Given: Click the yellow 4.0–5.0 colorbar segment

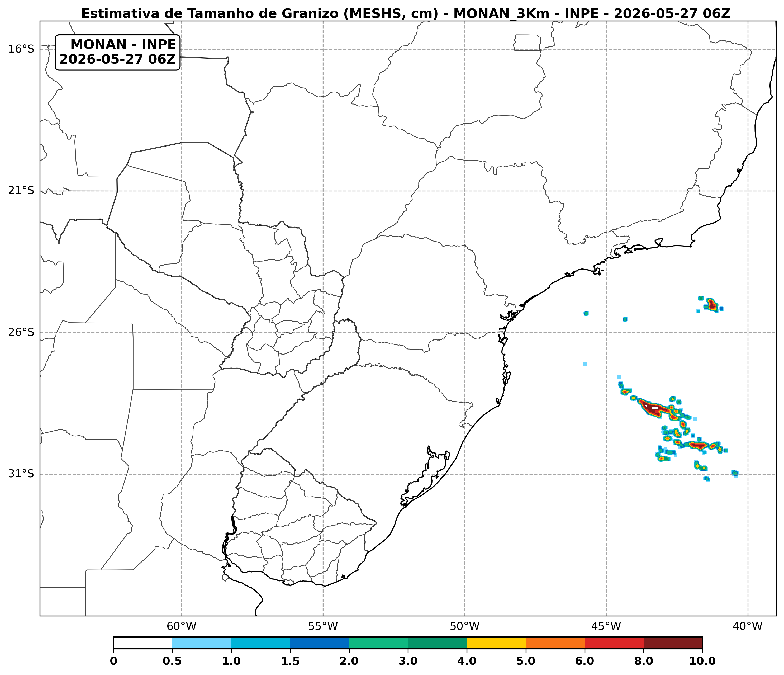Looking at the screenshot, I should (496, 643).
